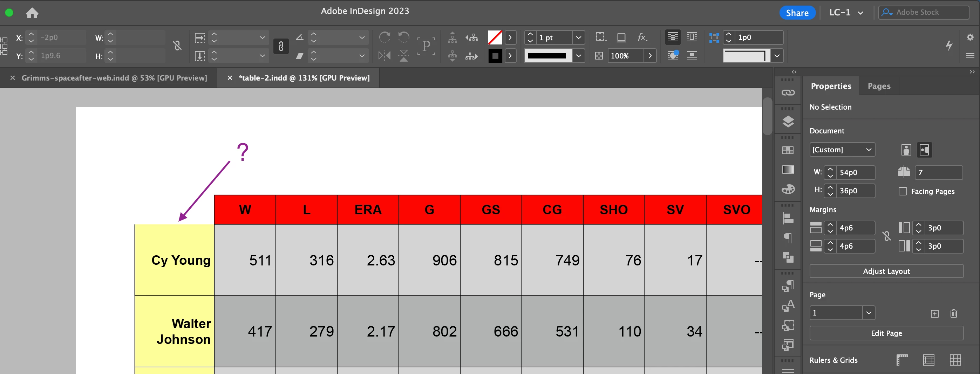The height and width of the screenshot is (374, 980).
Task: Click the Edit Page button
Action: point(886,333)
